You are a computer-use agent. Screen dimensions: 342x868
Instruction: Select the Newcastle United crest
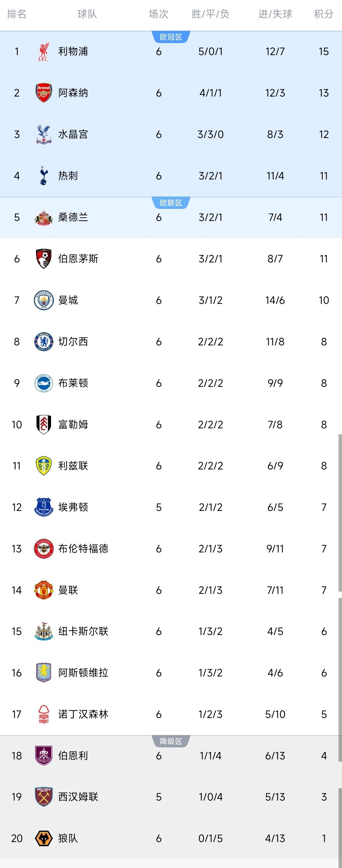[43, 632]
